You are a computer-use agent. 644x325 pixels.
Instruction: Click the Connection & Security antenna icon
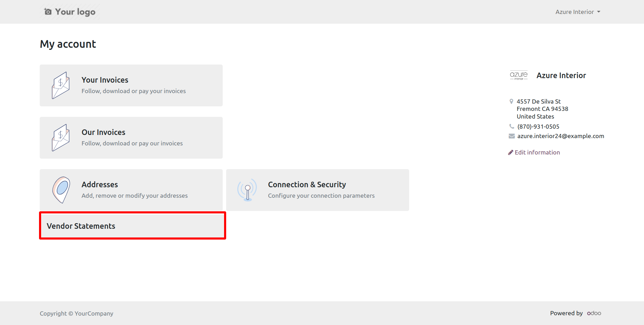point(247,190)
